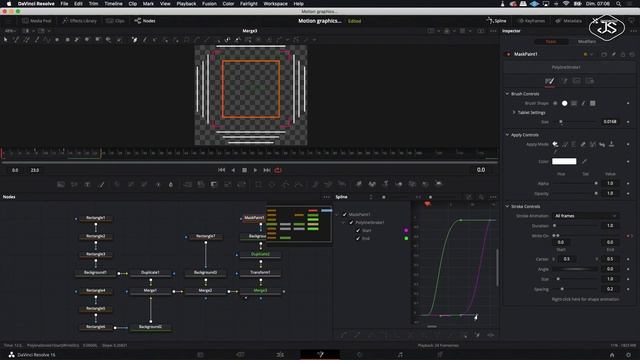
Task: Toggle the MaskPaint1 enable switch in Inspector
Action: pos(509,54)
